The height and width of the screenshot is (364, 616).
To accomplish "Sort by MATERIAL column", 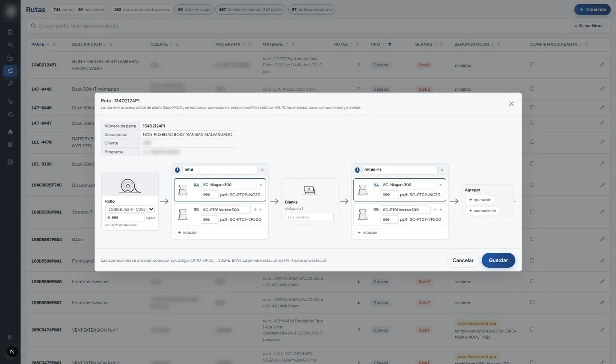I will tap(275, 44).
